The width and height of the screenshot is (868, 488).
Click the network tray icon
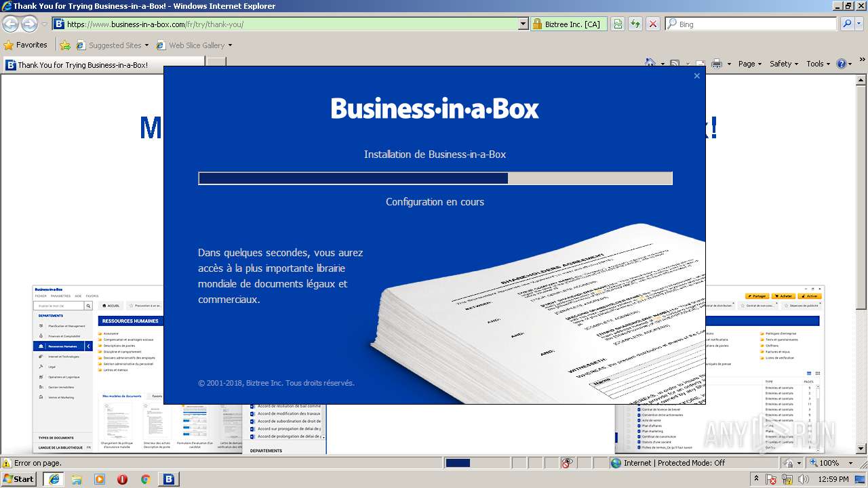(787, 479)
